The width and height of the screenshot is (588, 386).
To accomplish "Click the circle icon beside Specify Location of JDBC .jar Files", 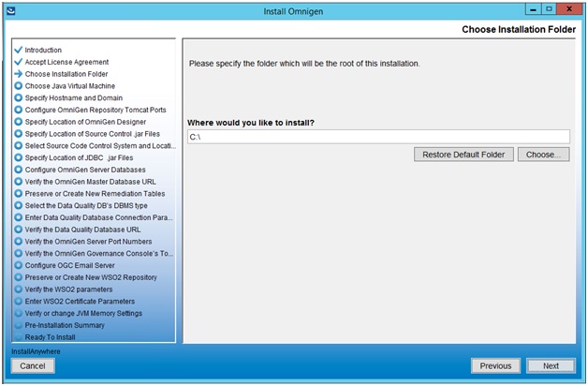I will coord(18,157).
